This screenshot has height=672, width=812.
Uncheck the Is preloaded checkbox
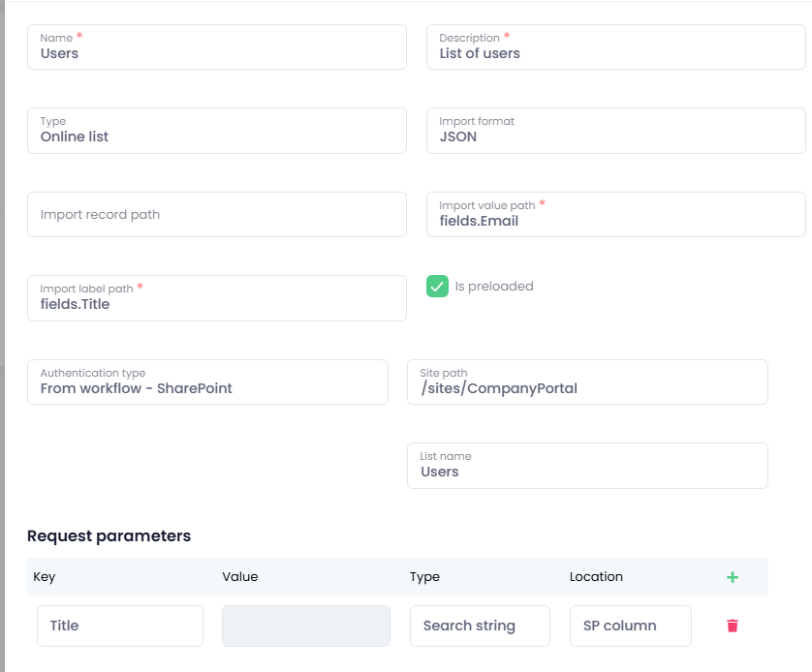click(438, 286)
